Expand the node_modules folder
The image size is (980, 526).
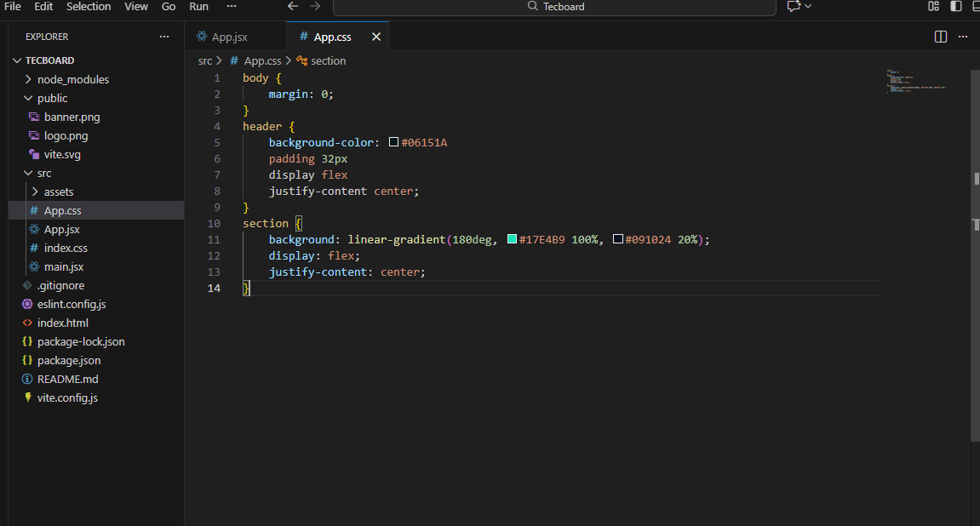(x=72, y=79)
